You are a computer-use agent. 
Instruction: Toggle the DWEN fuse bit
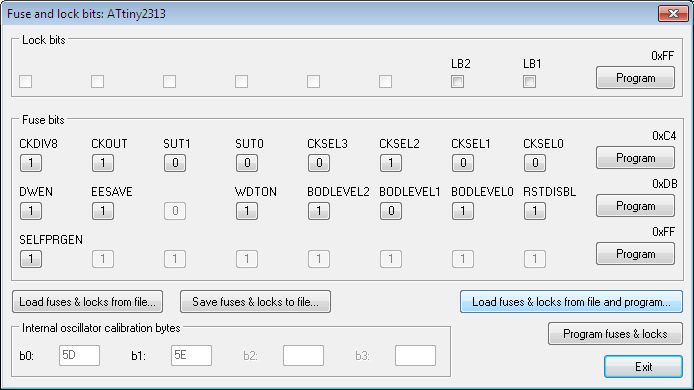pyautogui.click(x=31, y=211)
